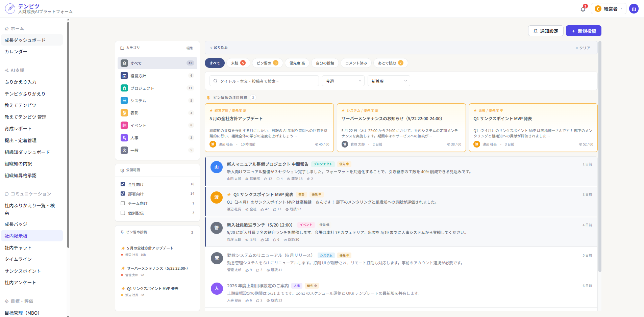
Task: Click the left sidebar scrollbar
Action: point(68,135)
